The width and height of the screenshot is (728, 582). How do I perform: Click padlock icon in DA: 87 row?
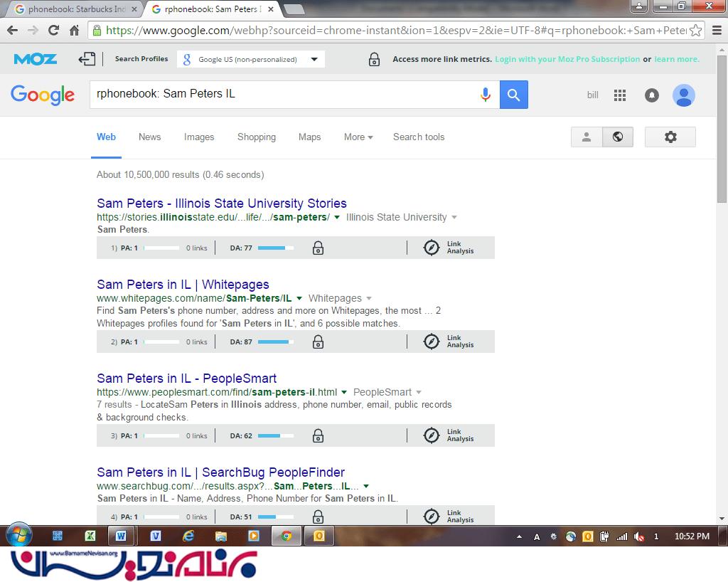pyautogui.click(x=318, y=342)
